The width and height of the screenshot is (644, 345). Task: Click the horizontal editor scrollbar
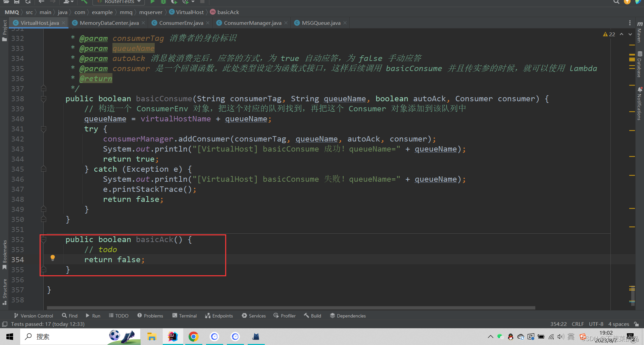click(x=291, y=307)
